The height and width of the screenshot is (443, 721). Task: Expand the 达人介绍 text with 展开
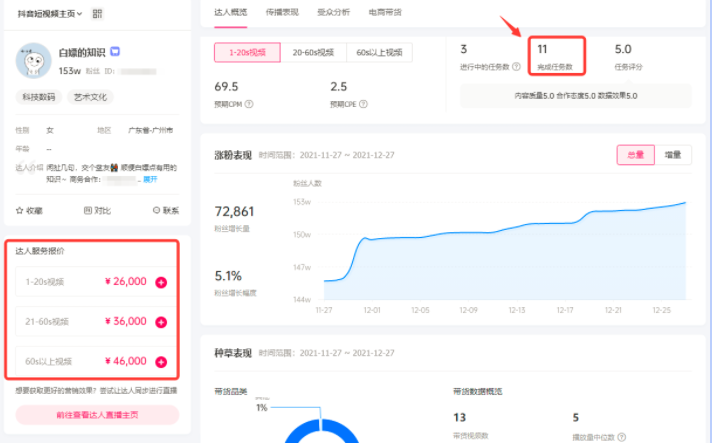pyautogui.click(x=150, y=179)
